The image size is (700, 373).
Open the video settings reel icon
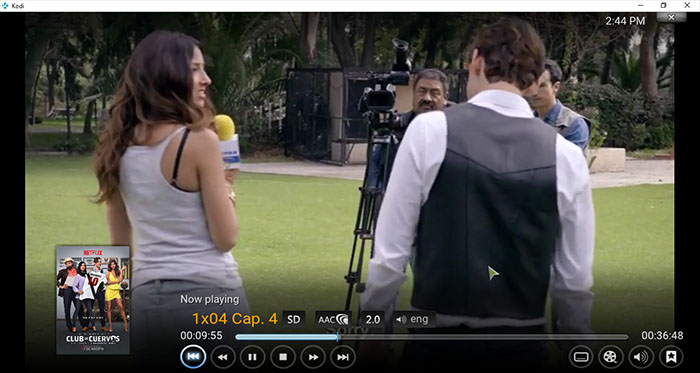(x=611, y=357)
